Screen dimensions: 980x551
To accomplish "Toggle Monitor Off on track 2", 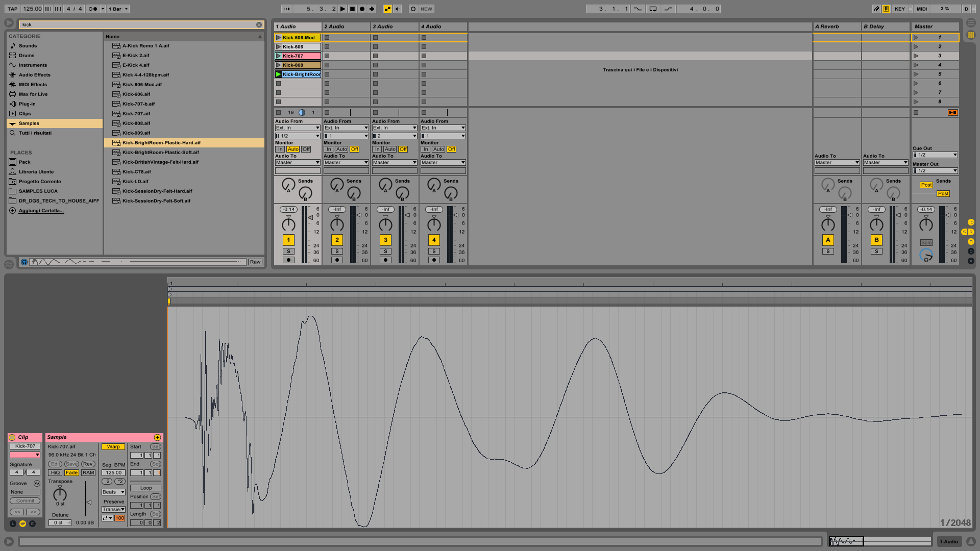I will tap(355, 148).
